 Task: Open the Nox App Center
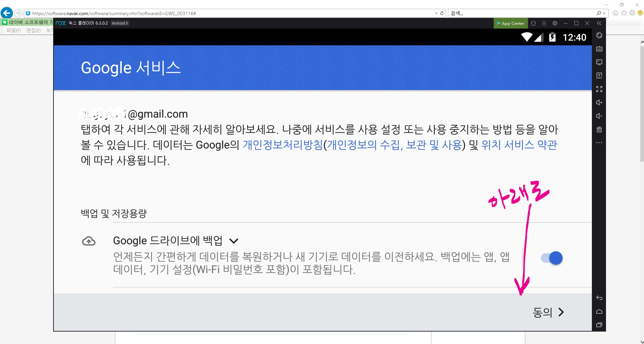pos(510,23)
